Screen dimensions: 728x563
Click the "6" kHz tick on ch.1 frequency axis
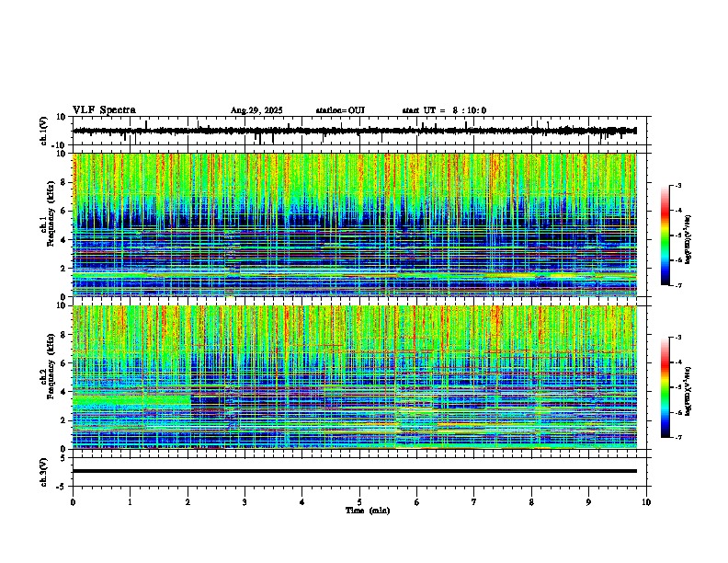point(63,211)
